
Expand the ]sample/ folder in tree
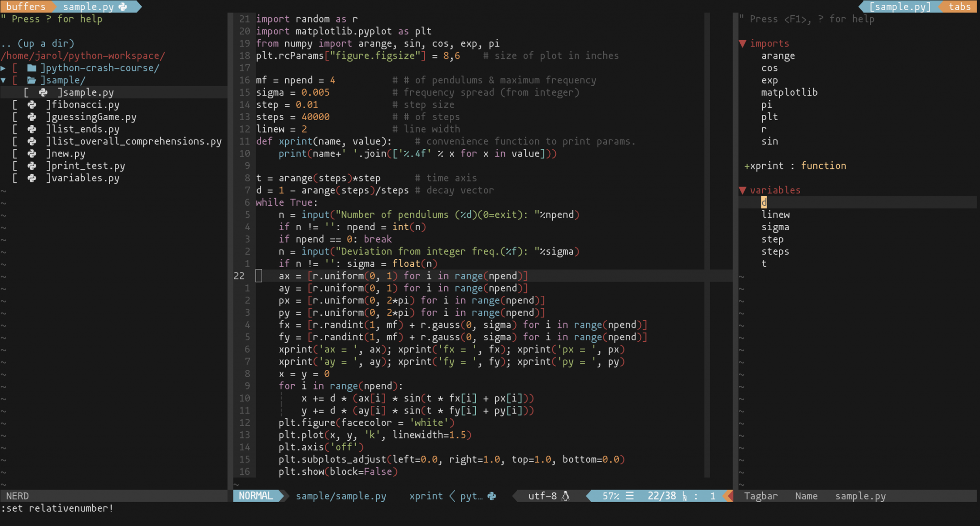pos(62,80)
